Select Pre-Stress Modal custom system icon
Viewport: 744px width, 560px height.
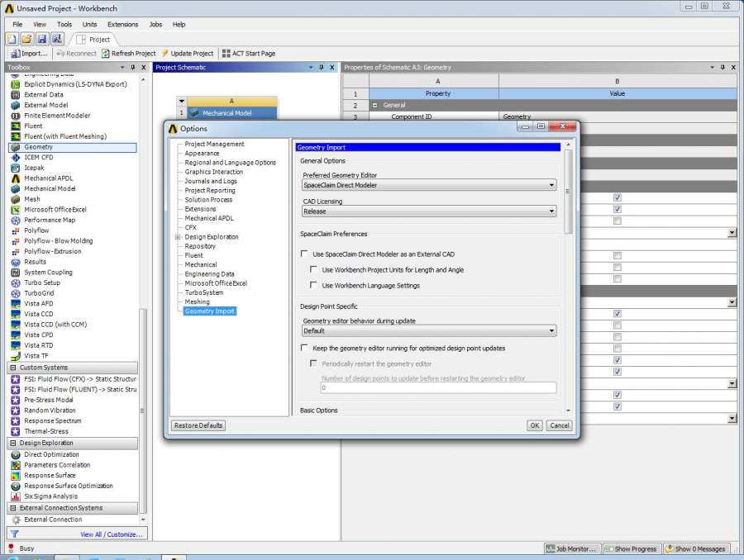tap(16, 400)
